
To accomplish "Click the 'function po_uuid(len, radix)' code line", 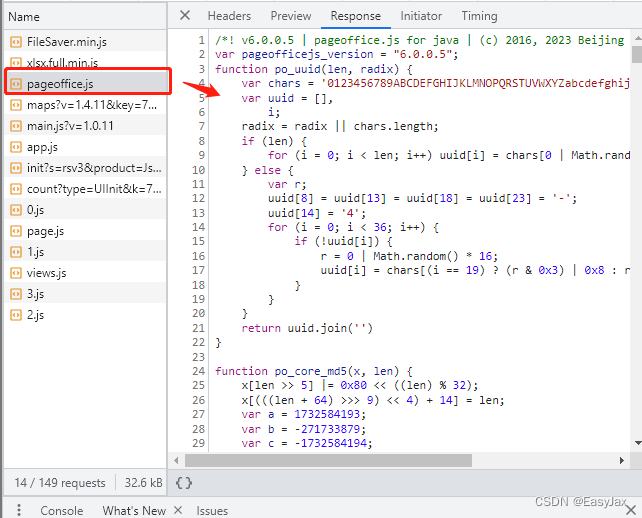I will 314,69.
